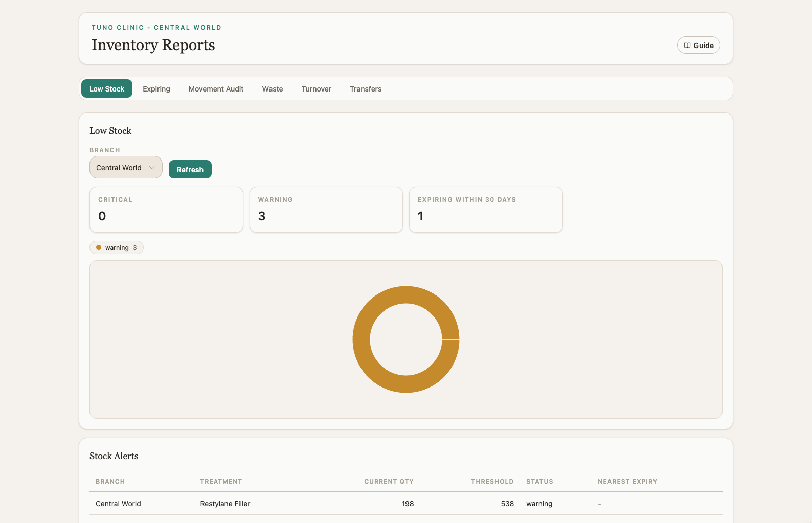Toggle the warning legend chip
The image size is (812, 523).
(x=117, y=247)
